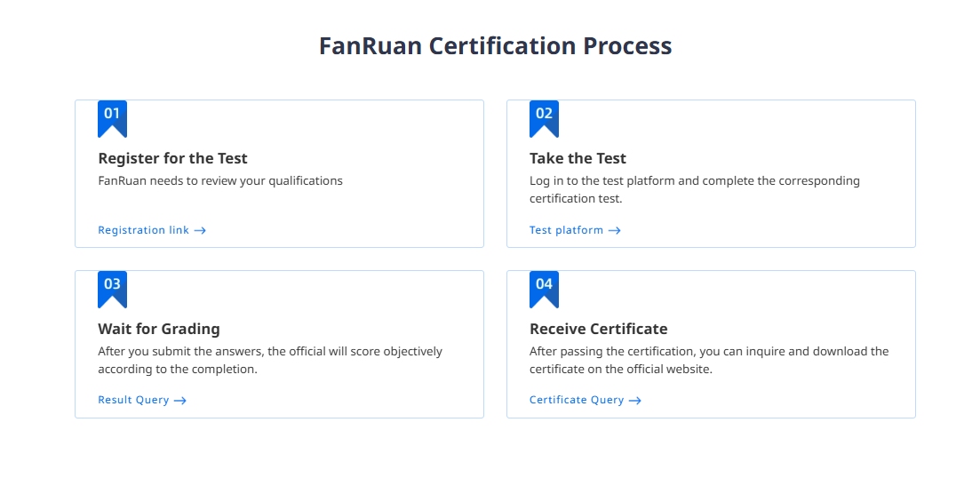Click the Log in to test platform description

(x=694, y=189)
